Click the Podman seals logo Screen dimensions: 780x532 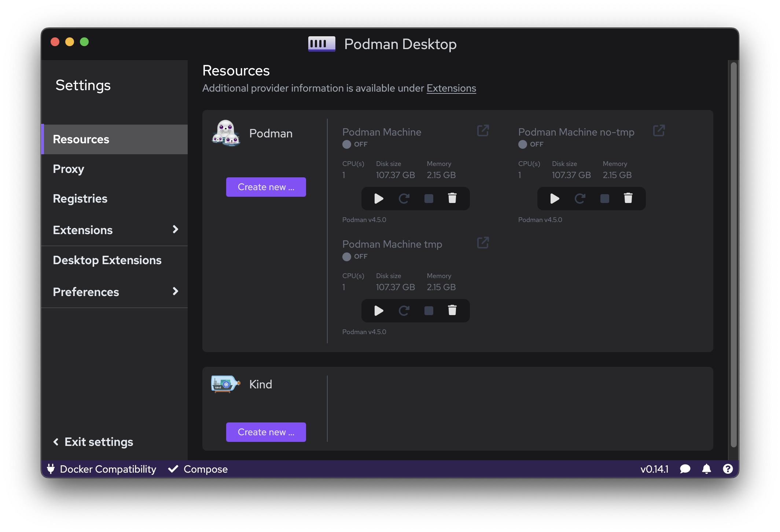coord(226,133)
